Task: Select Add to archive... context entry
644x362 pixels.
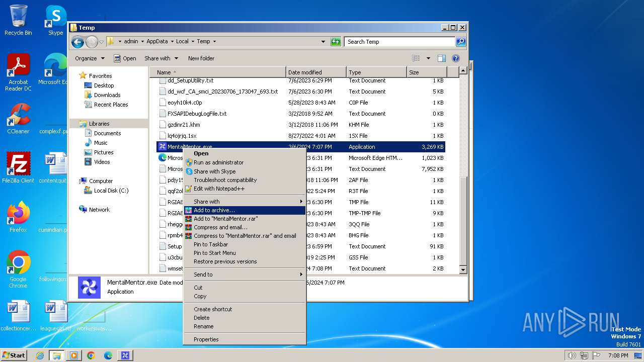Action: click(214, 210)
